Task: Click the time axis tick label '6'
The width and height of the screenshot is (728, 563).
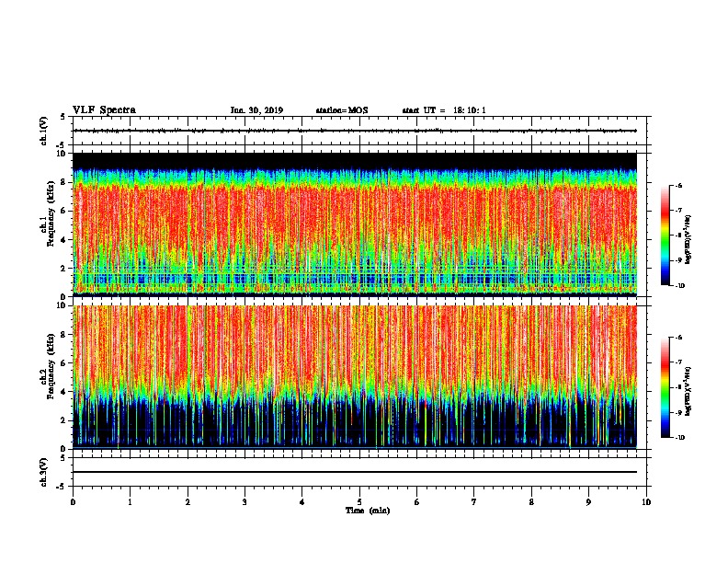Action: pyautogui.click(x=417, y=502)
